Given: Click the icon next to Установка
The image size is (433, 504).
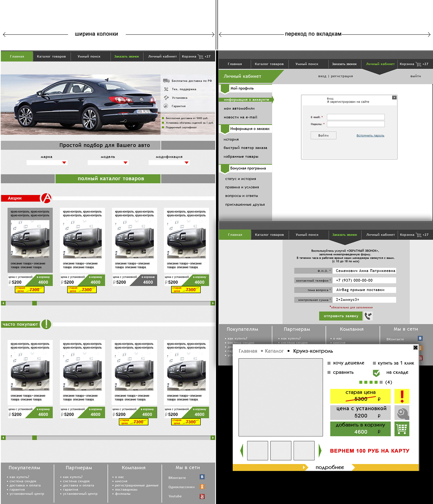Looking at the screenshot, I should (166, 98).
